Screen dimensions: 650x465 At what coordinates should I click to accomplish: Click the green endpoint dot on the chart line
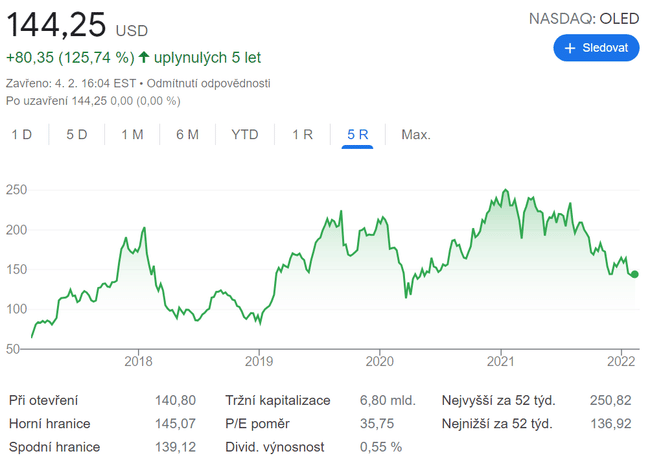pos(634,275)
